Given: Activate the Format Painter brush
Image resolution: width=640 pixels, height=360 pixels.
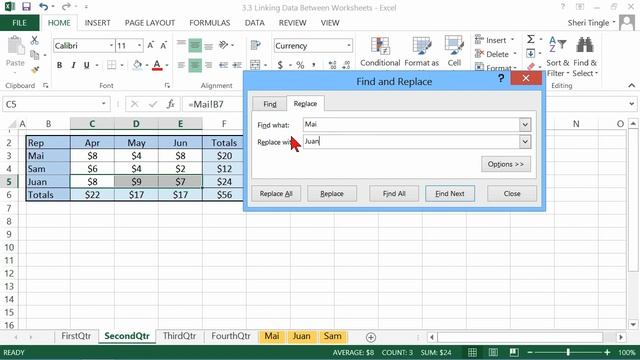Looking at the screenshot, I should click(35, 69).
